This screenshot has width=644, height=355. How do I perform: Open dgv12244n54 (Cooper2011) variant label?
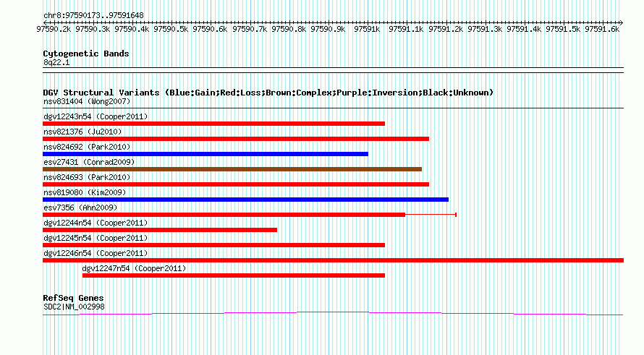(96, 223)
